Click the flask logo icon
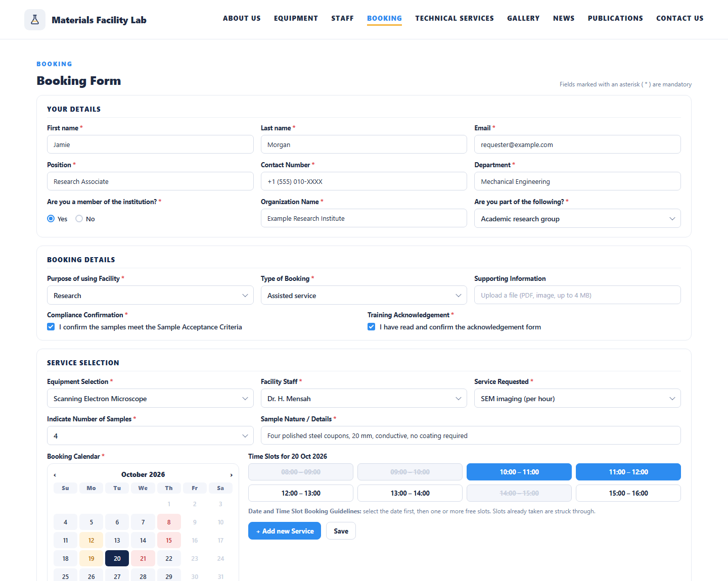Screen dimensions: 728x581 pyautogui.click(x=35, y=20)
